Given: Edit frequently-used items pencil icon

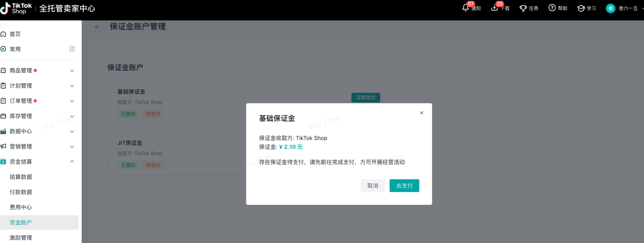Looking at the screenshot, I should click(72, 49).
